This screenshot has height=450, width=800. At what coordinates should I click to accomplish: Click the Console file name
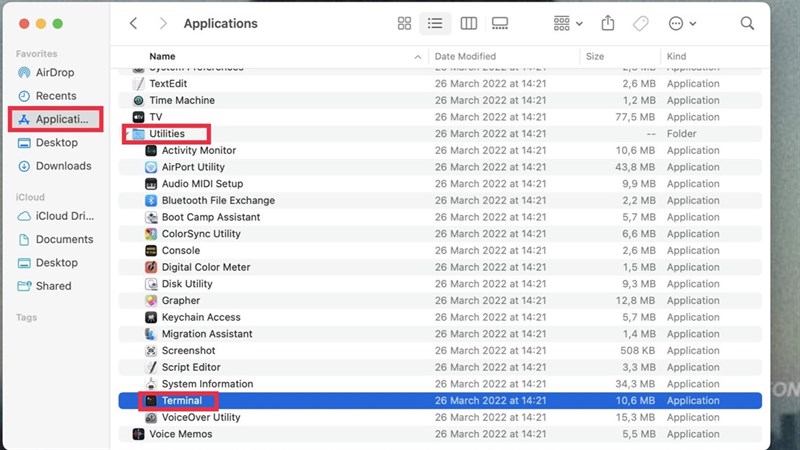[x=181, y=251]
